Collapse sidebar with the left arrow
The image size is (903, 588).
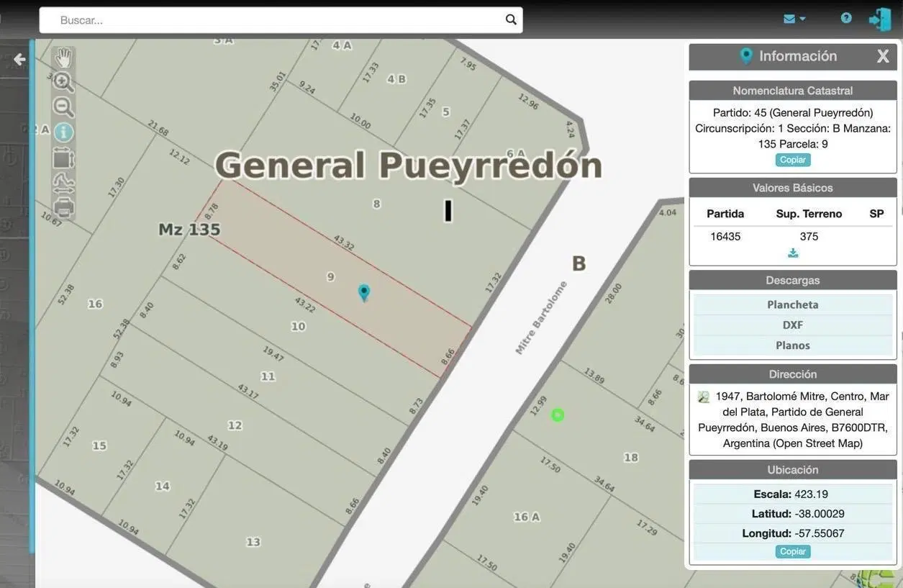tap(19, 59)
